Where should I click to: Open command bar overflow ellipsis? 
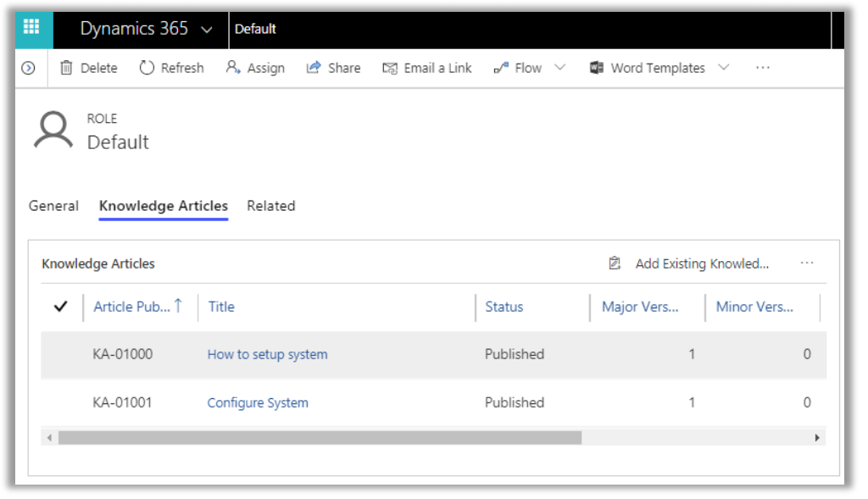tap(763, 68)
